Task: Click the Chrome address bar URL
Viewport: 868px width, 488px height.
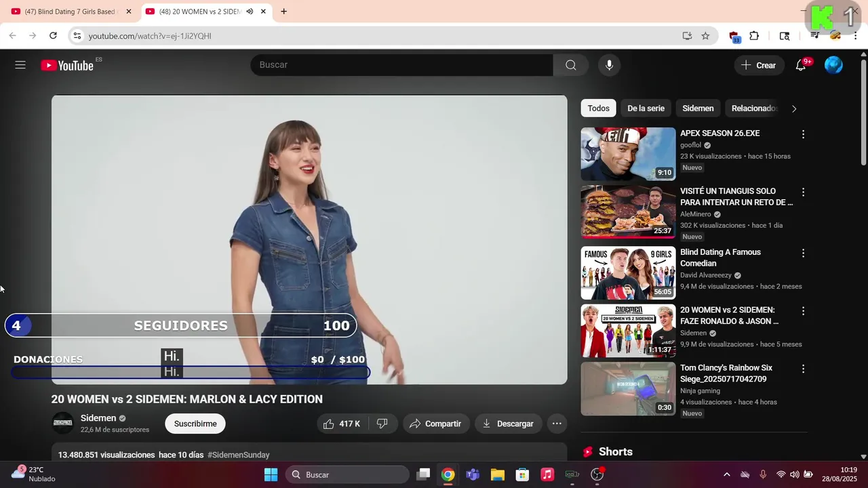Action: coord(150,36)
